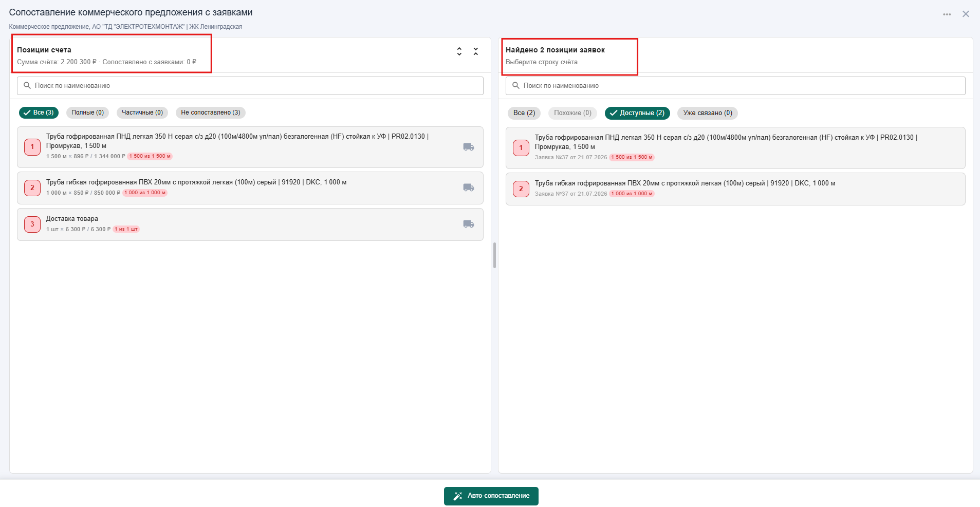Focus invoice positions search field

click(x=250, y=86)
